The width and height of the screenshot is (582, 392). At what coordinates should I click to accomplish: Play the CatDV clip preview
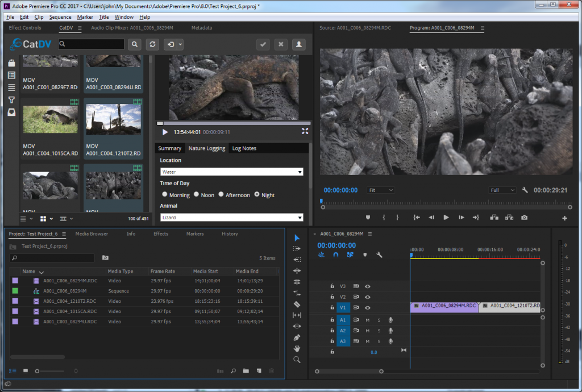click(x=165, y=132)
